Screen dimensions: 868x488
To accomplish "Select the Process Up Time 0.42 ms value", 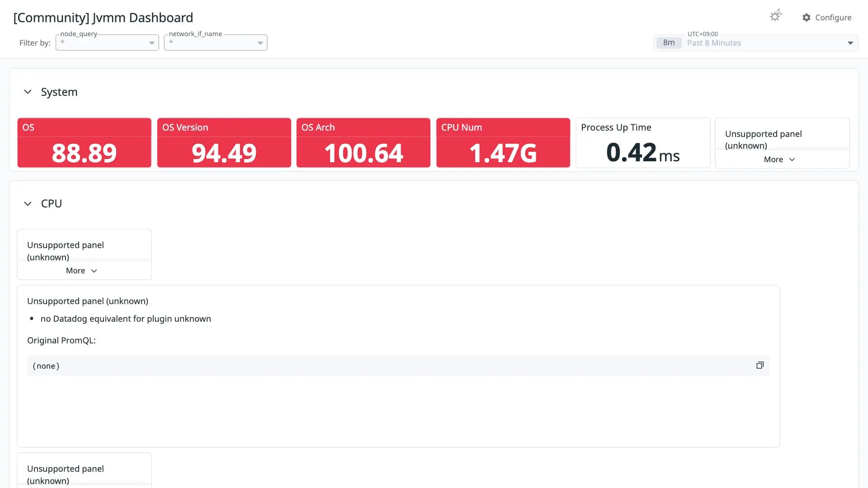I will [643, 153].
